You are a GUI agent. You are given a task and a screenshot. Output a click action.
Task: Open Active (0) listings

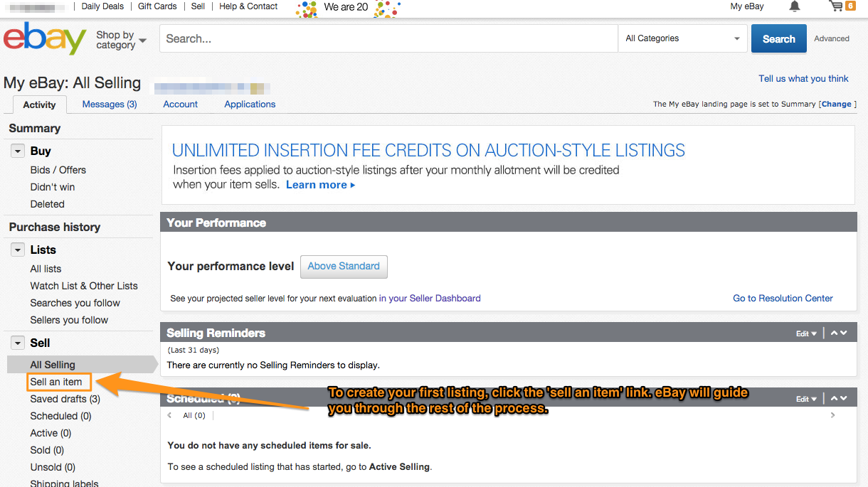(51, 433)
